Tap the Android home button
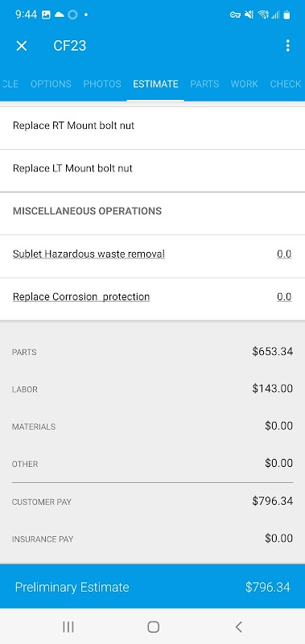The height and width of the screenshot is (644, 305). pos(153,626)
